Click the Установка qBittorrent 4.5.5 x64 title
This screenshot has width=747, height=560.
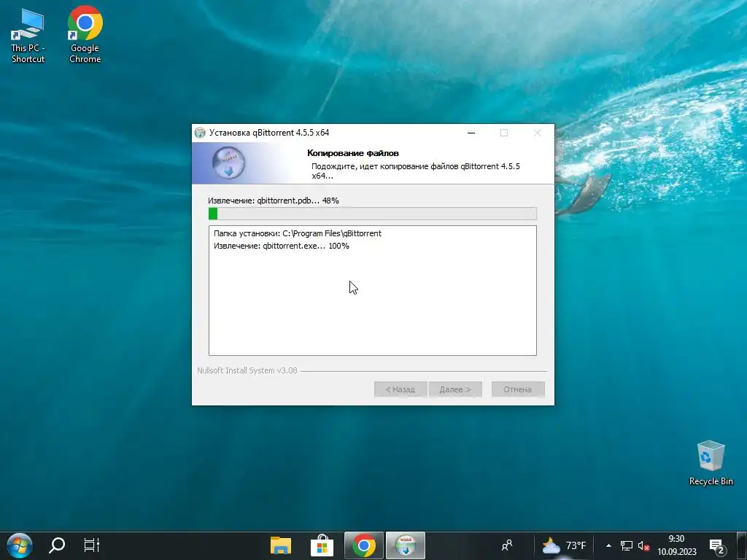(x=269, y=133)
